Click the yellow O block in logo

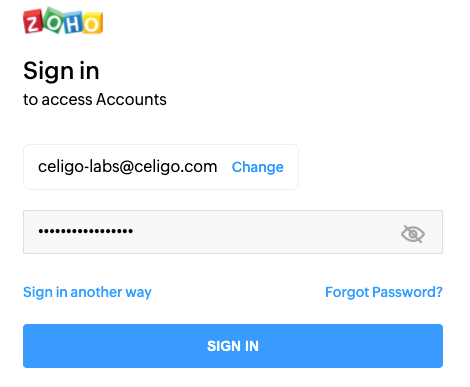(93, 23)
